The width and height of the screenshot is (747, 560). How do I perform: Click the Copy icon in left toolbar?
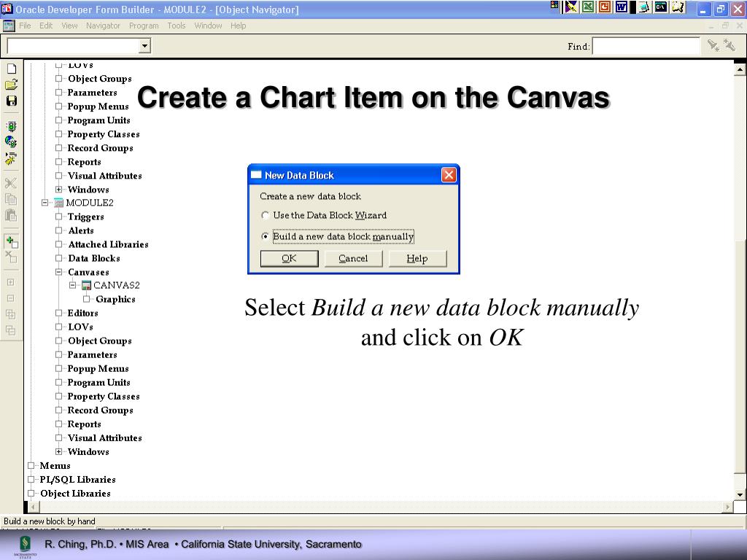point(11,199)
